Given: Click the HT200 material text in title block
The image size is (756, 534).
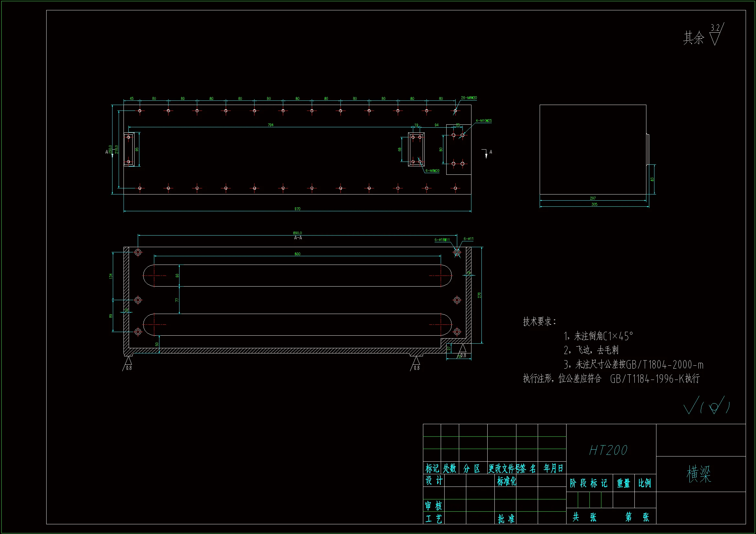Looking at the screenshot, I should click(608, 450).
